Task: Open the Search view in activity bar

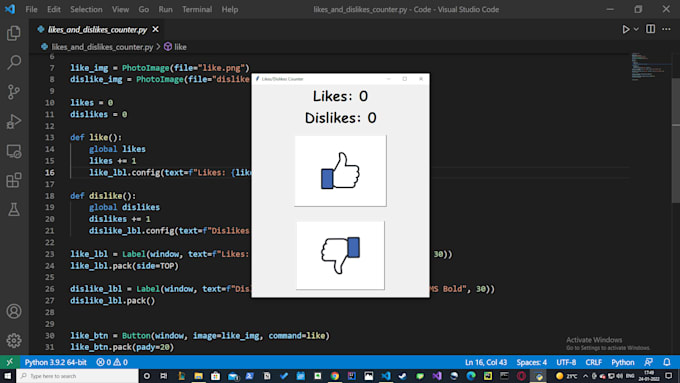Action: click(14, 62)
